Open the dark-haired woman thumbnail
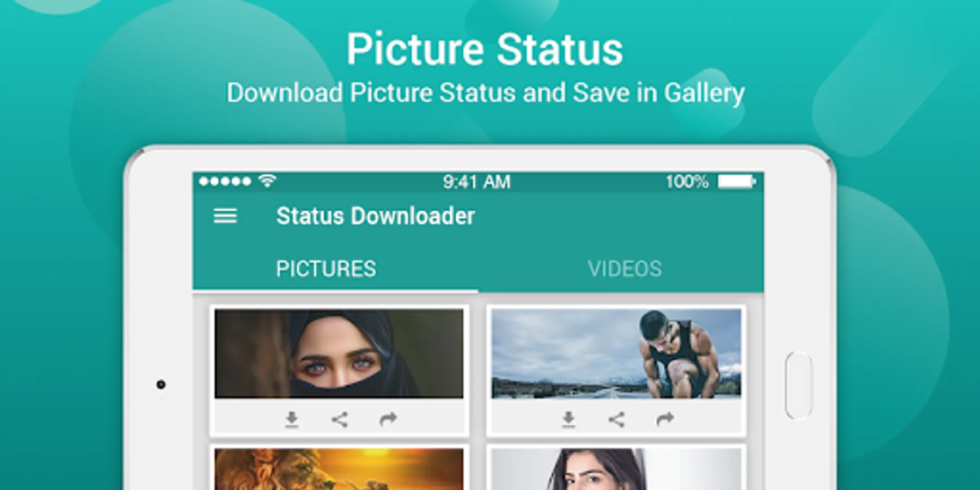 616,469
